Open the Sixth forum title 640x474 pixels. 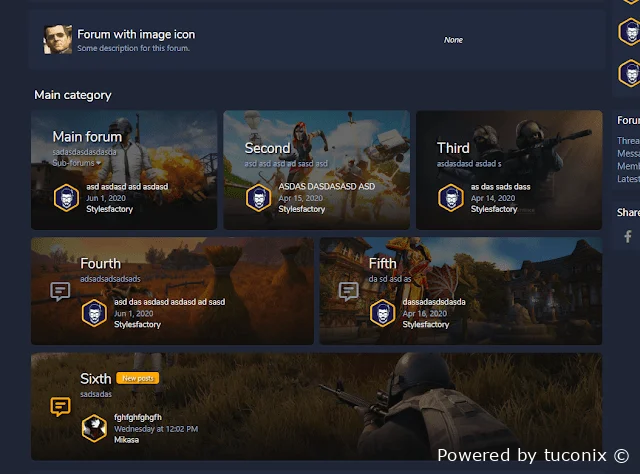(96, 379)
